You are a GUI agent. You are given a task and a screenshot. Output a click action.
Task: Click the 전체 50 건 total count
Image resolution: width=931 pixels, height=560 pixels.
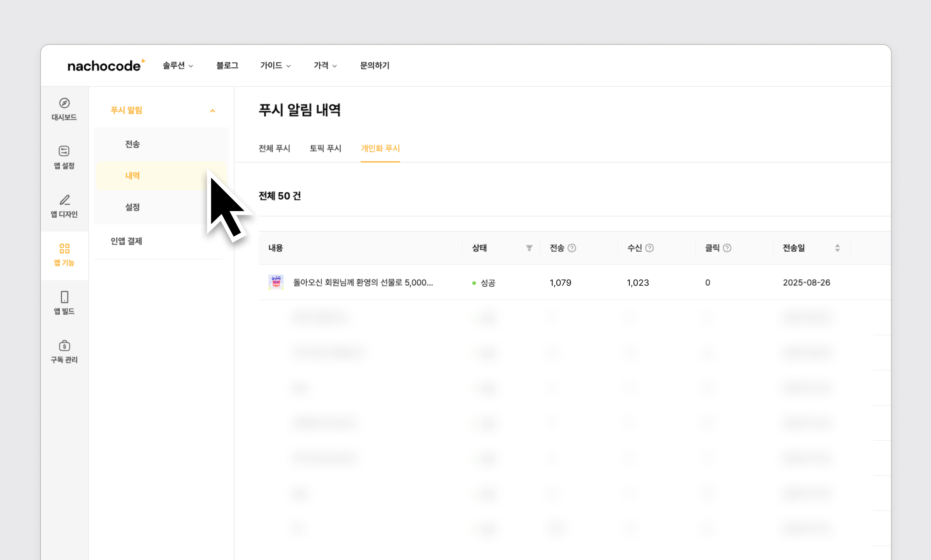[280, 196]
